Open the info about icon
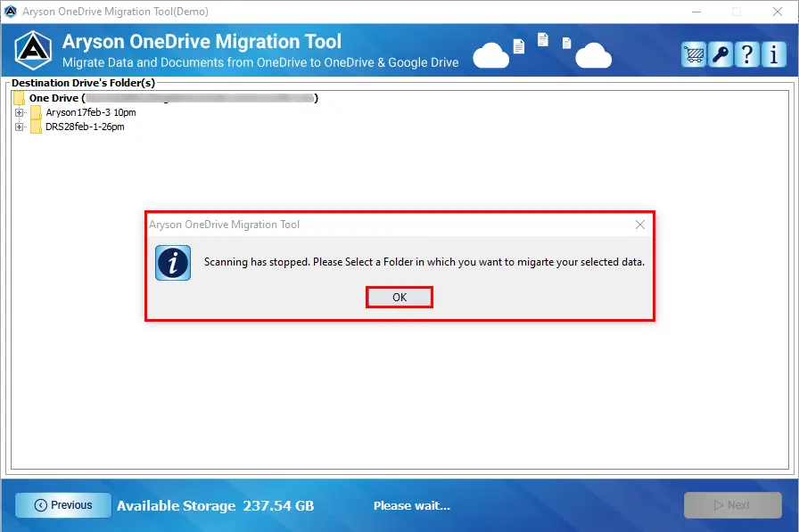Image resolution: width=799 pixels, height=532 pixels. tap(773, 54)
